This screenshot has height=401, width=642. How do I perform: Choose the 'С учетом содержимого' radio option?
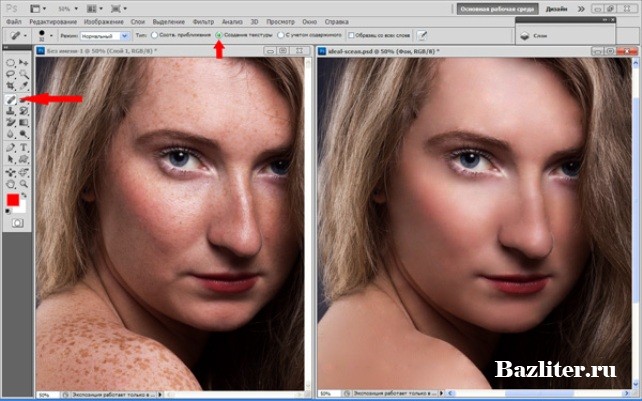283,34
